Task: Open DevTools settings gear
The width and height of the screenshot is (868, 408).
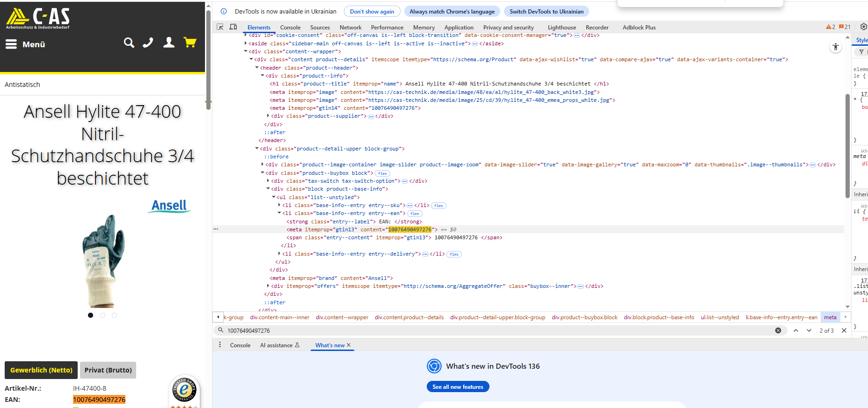Action: click(864, 27)
